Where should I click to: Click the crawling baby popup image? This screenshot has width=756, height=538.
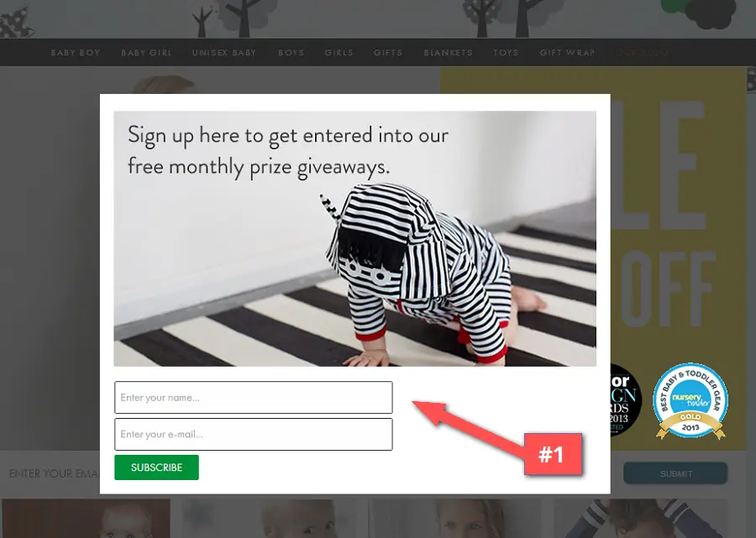354,239
